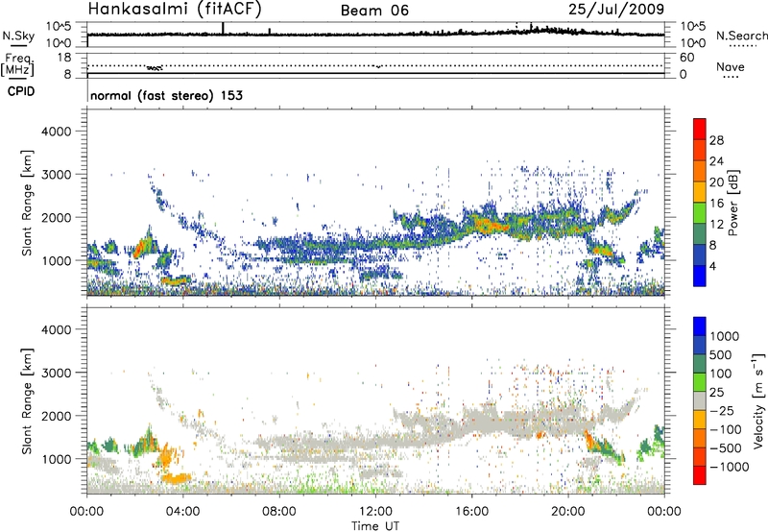This screenshot has width=768, height=532.
Task: Select the '16:00' time tick label
Action: [x=472, y=512]
